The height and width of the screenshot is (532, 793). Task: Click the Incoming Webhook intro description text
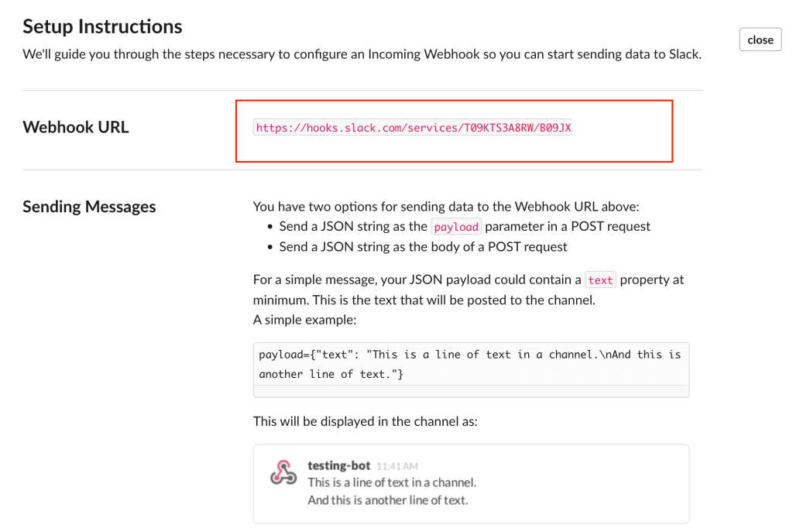coord(362,55)
